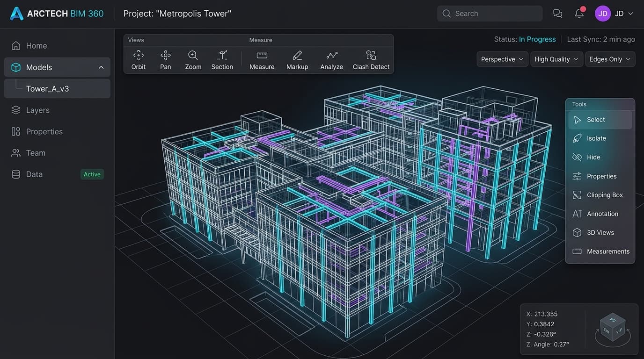Click the Measurements ruler icon in Tools
644x359 pixels.
point(577,251)
